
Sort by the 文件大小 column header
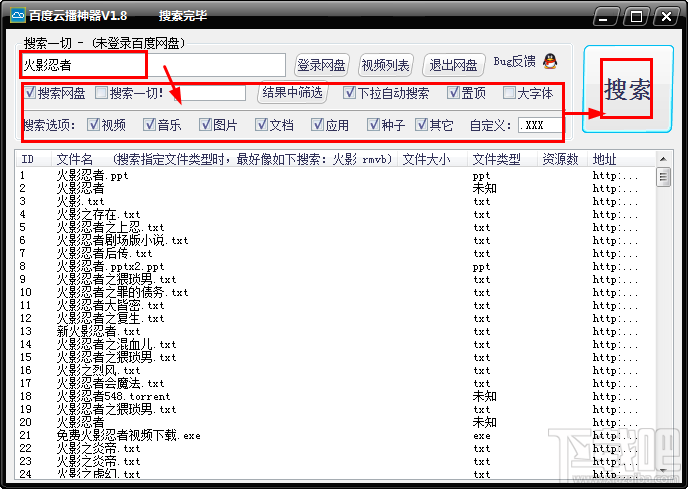click(x=433, y=159)
